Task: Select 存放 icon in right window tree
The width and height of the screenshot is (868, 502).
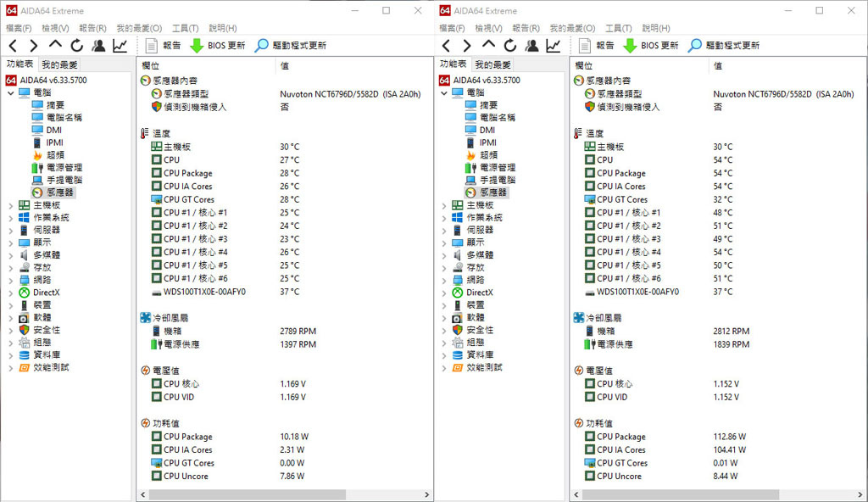Action: (x=457, y=268)
